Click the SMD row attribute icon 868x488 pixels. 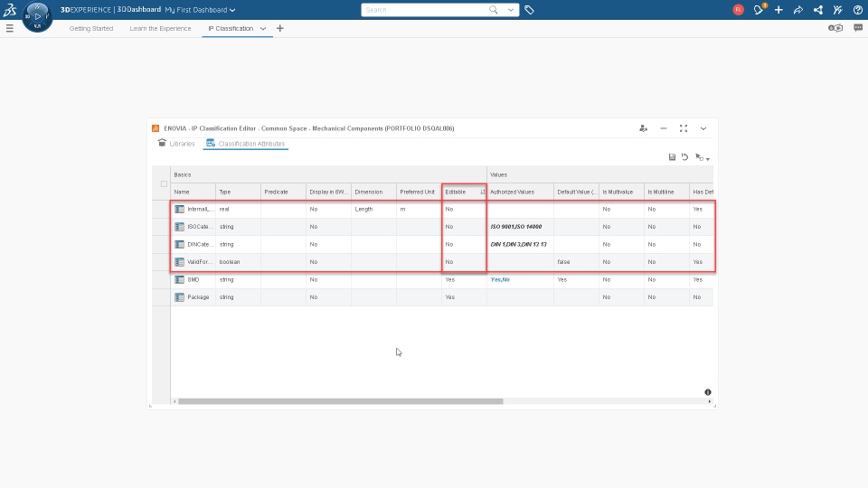pos(179,280)
